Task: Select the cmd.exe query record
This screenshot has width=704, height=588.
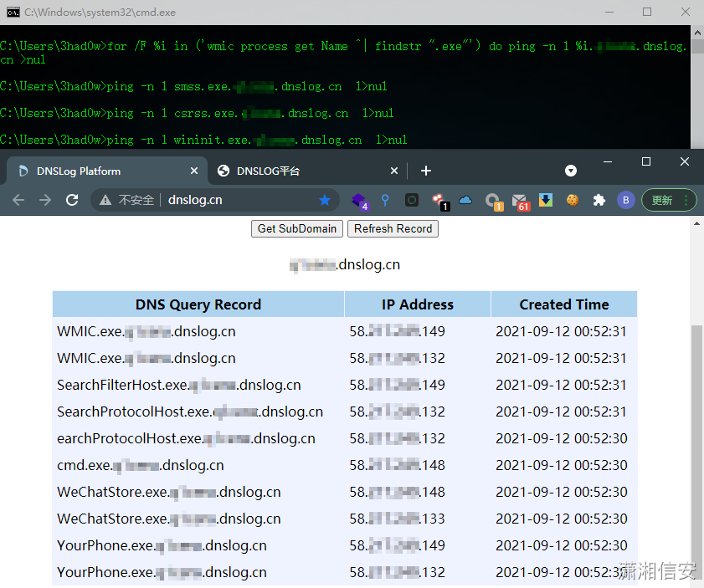Action: [140, 465]
